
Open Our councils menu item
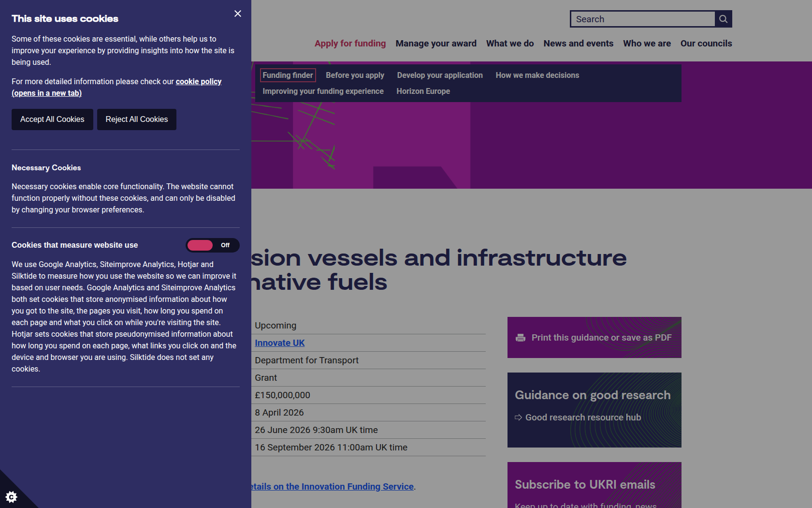(706, 44)
